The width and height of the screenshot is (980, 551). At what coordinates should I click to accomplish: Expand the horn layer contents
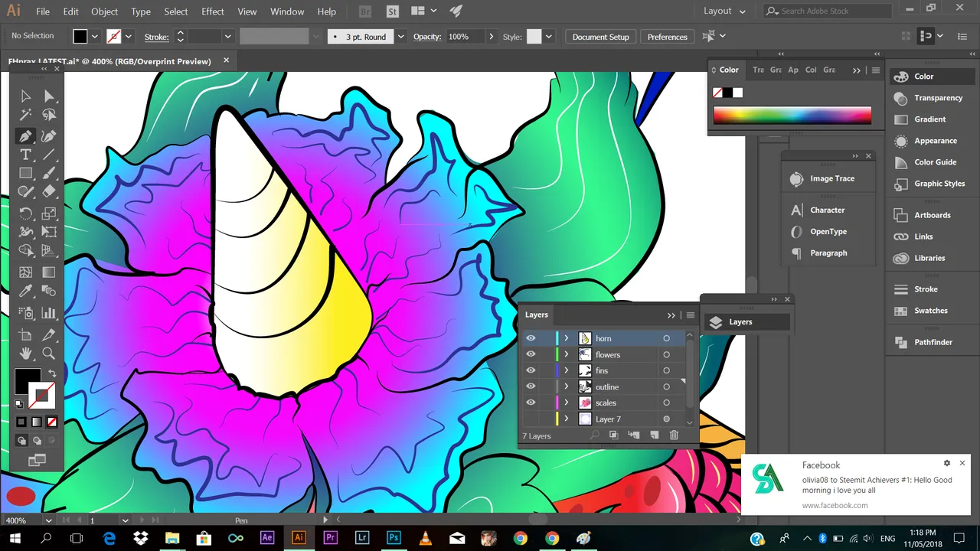click(x=567, y=338)
